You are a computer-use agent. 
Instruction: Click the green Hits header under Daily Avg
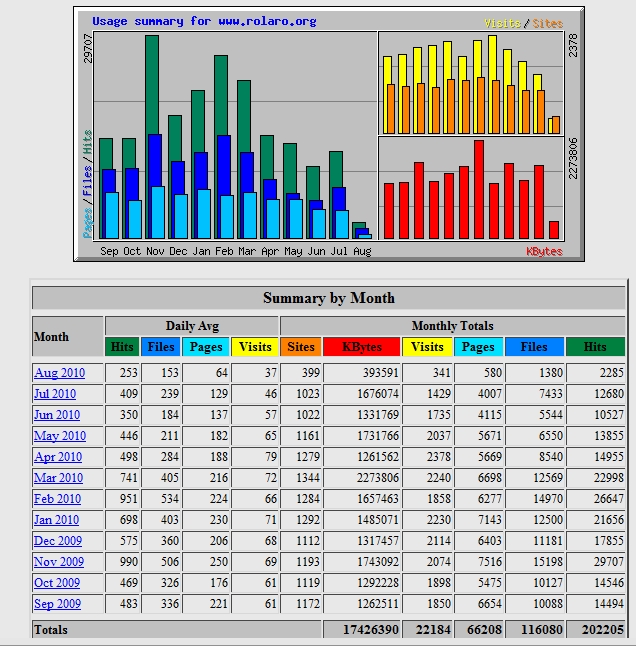coord(122,347)
